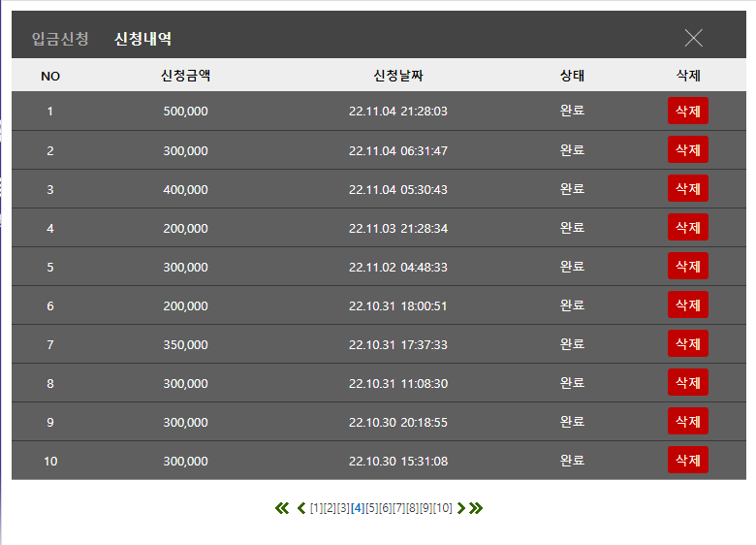Click the 신청날짜 column header
Viewport: 756px width, 545px height.
coord(398,76)
